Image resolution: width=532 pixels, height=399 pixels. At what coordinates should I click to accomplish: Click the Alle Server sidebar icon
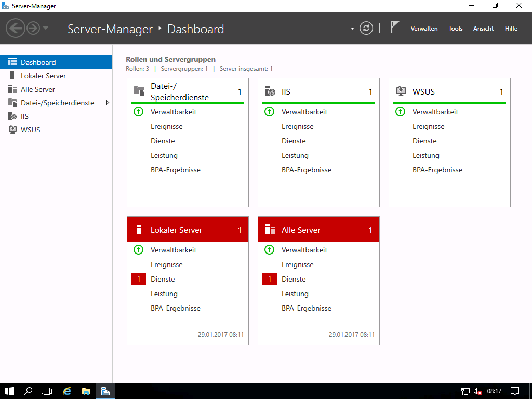pyautogui.click(x=12, y=89)
